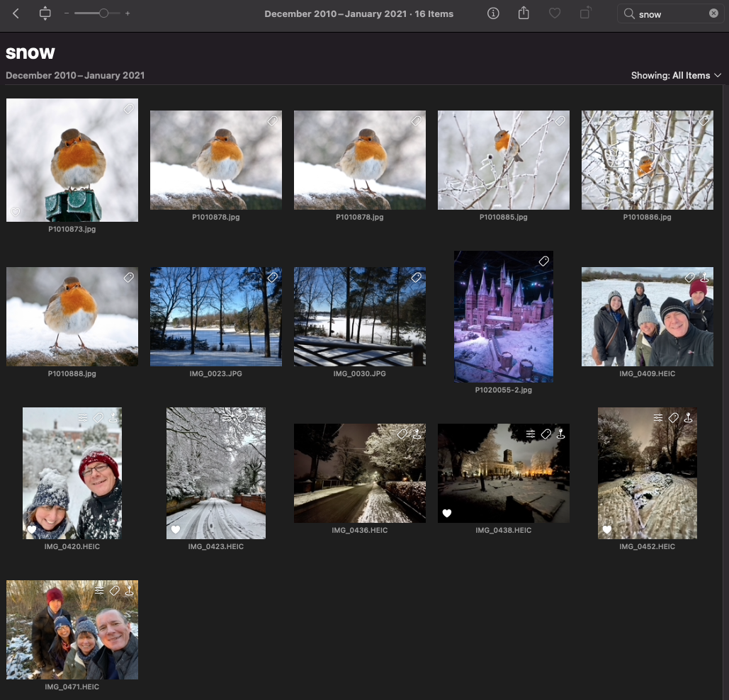Screen dimensions: 729x700
Task: Click the rotate icon in toolbar
Action: (x=585, y=13)
